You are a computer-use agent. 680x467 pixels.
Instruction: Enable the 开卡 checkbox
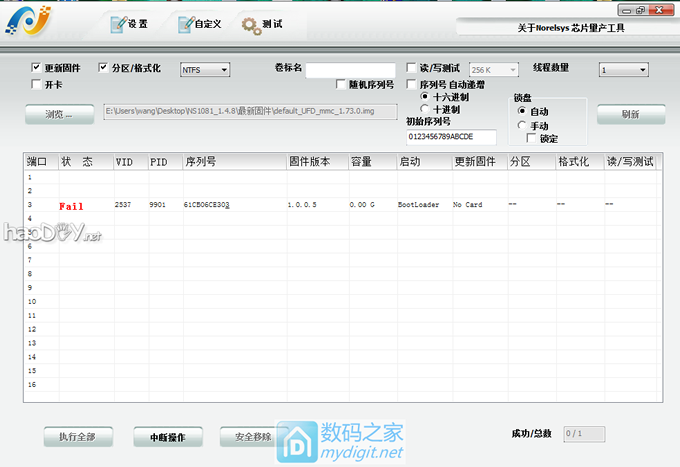pos(37,85)
